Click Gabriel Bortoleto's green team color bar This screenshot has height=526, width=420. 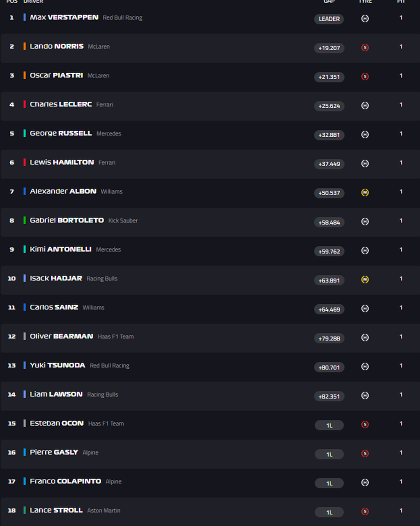coord(25,220)
